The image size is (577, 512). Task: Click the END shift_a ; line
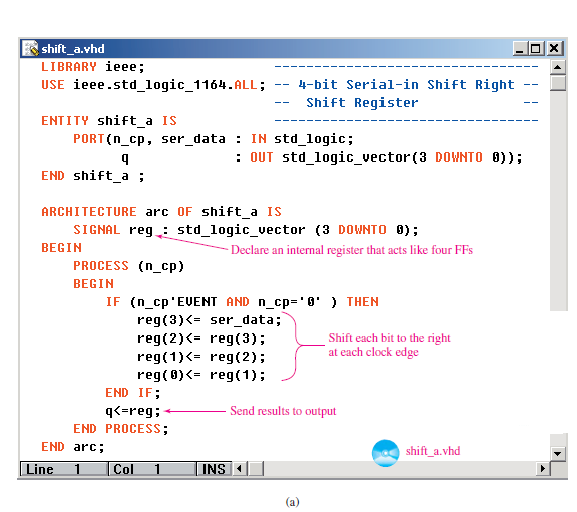93,176
